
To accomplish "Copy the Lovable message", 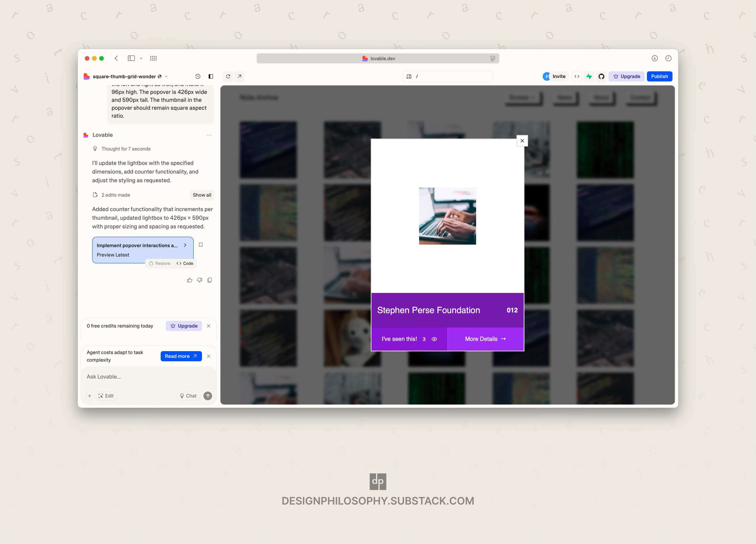I will (x=210, y=280).
